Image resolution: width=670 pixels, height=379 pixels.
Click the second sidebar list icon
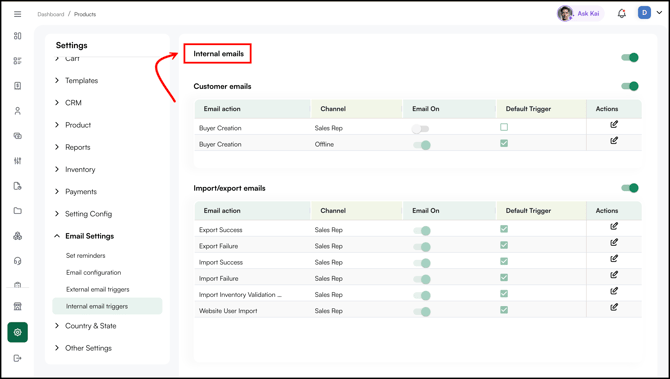(18, 61)
